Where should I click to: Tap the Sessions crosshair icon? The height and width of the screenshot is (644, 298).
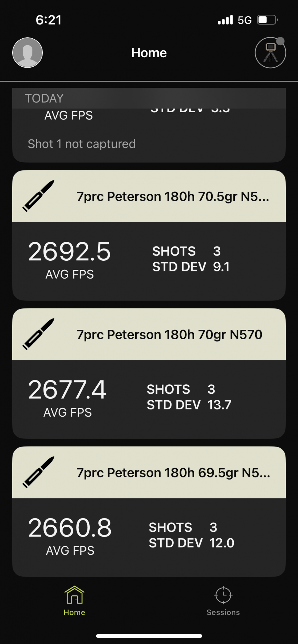223,595
